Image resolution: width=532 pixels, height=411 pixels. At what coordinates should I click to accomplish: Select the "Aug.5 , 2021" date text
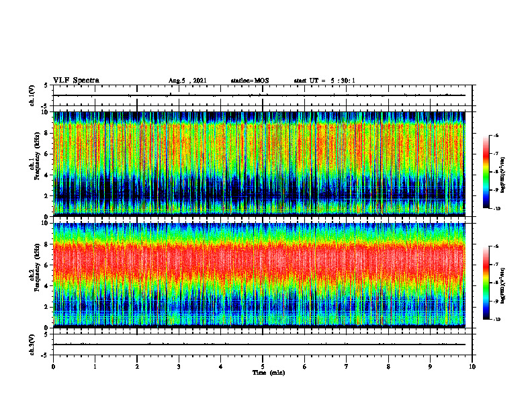point(187,81)
